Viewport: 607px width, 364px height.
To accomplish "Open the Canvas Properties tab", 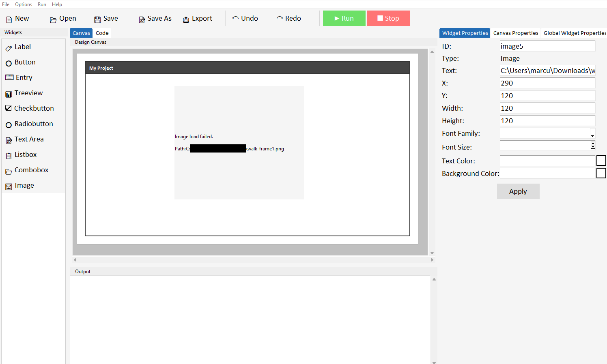I will point(516,33).
